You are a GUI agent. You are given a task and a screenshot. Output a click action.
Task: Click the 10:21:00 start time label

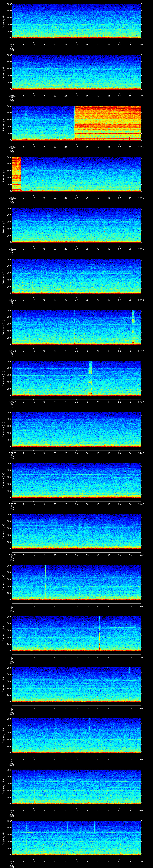(12, 402)
